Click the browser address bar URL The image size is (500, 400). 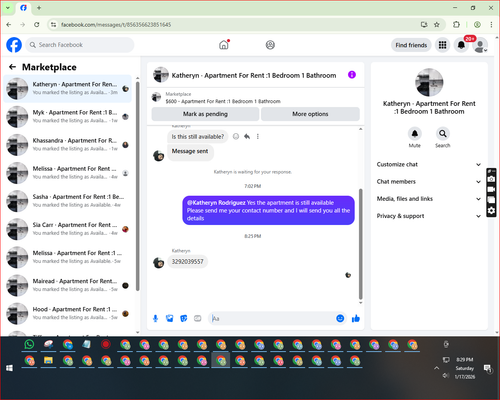click(116, 25)
